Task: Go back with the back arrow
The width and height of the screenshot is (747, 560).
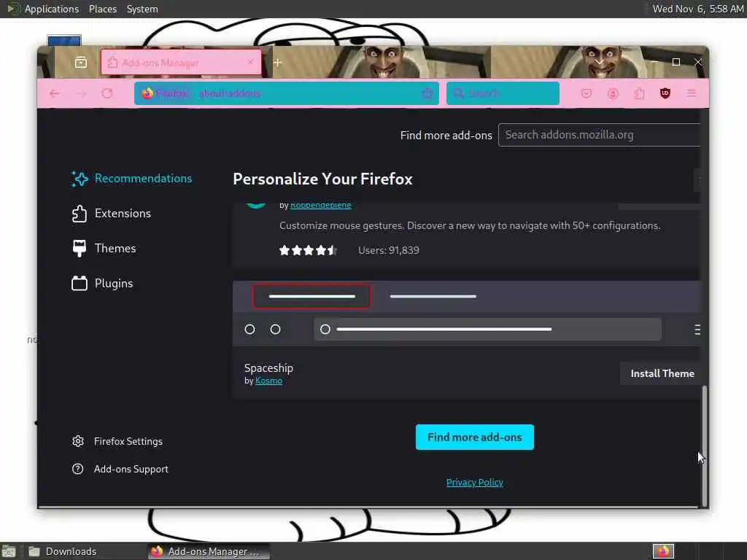Action: [54, 93]
